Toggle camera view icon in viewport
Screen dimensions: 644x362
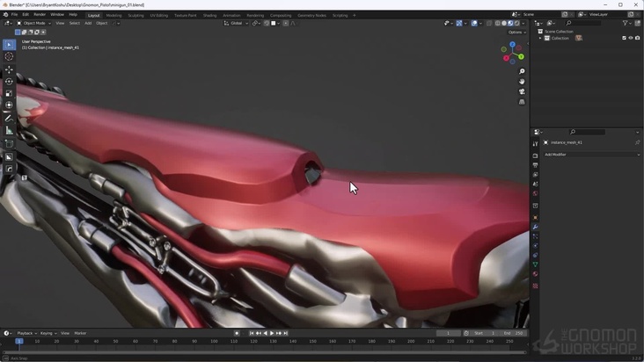click(522, 91)
